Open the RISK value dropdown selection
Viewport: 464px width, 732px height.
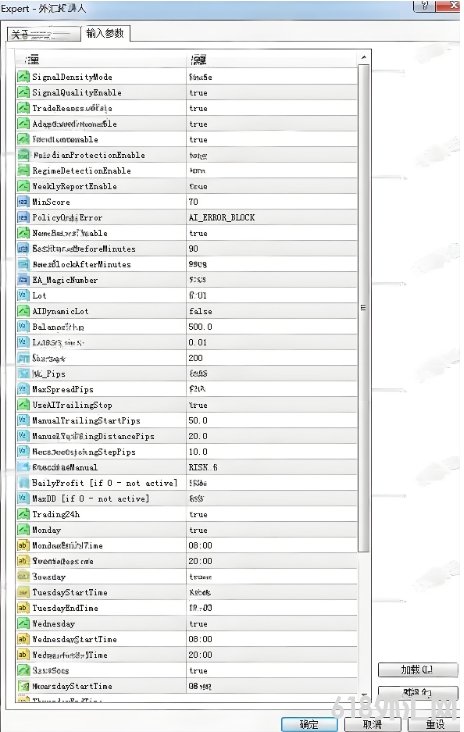click(x=272, y=467)
